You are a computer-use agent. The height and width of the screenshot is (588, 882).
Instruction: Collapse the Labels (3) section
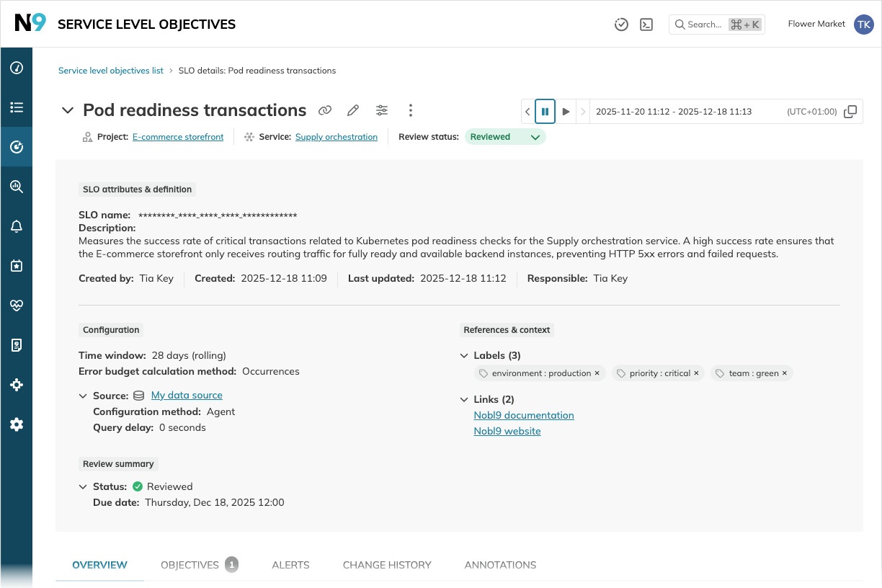(x=464, y=355)
